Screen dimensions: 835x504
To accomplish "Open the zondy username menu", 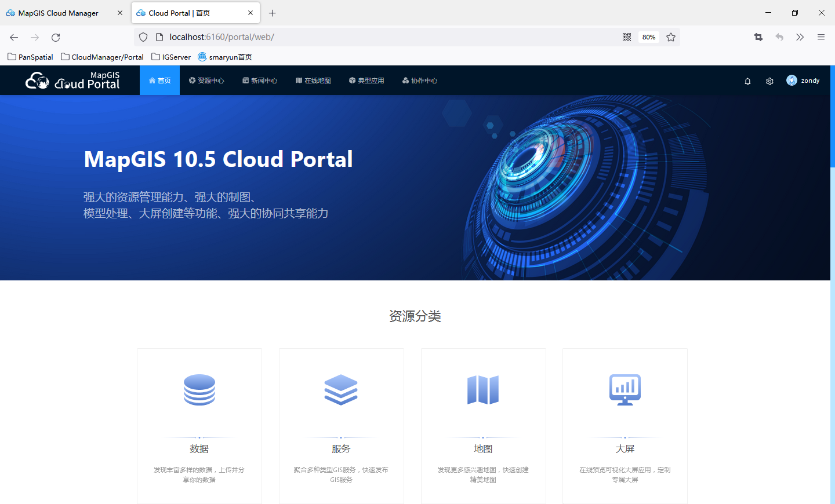I will pos(810,81).
